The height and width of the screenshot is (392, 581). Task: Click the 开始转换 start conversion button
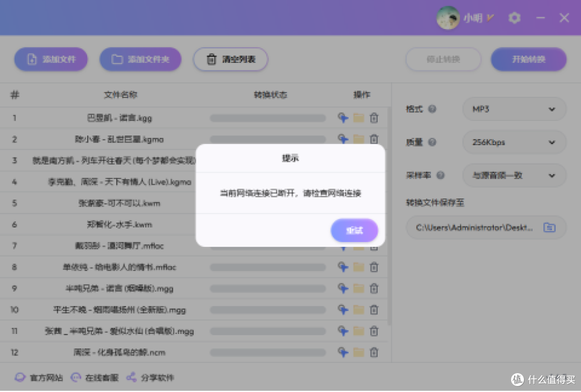click(529, 59)
